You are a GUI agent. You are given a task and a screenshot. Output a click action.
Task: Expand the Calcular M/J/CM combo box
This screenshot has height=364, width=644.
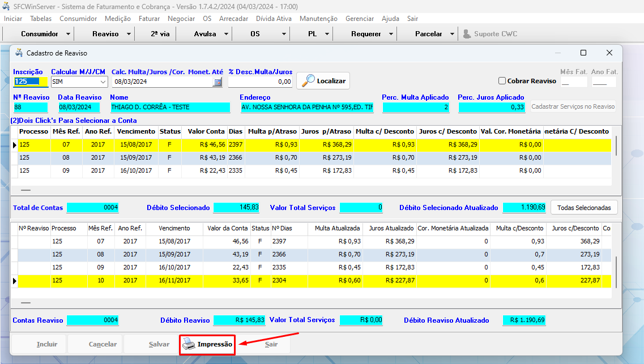point(103,82)
